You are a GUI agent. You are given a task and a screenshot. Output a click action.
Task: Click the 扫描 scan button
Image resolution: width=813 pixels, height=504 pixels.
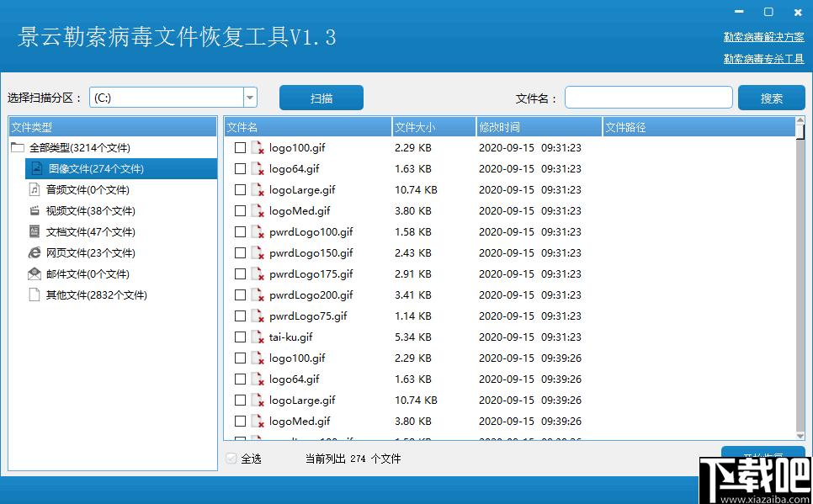coord(321,98)
